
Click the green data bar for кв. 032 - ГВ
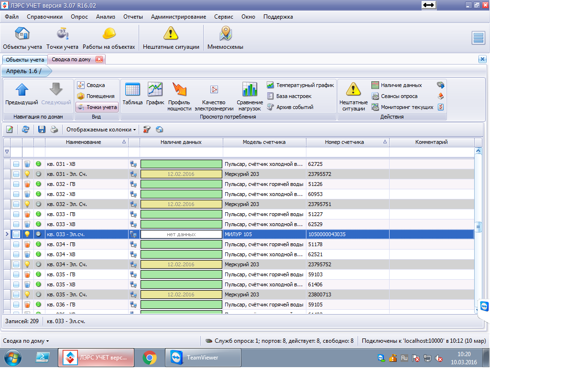pyautogui.click(x=181, y=184)
